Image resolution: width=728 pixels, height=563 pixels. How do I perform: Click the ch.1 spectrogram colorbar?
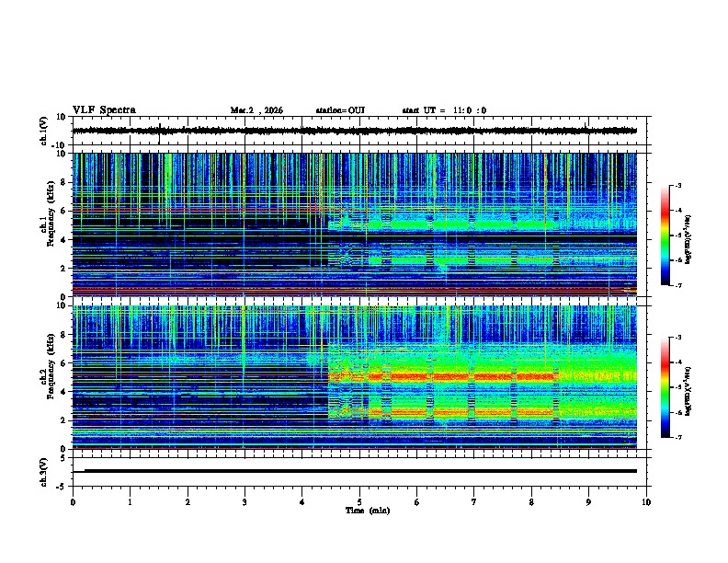[665, 236]
